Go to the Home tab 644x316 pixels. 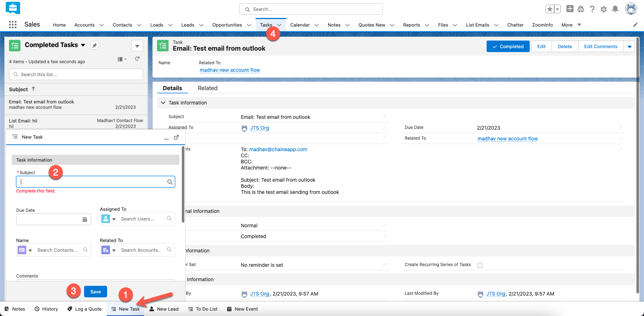(59, 25)
